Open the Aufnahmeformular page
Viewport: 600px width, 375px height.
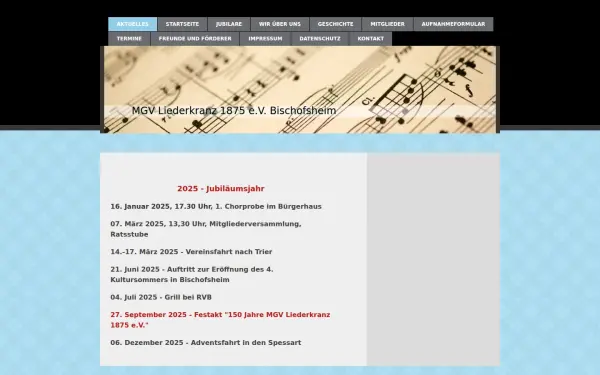(453, 24)
